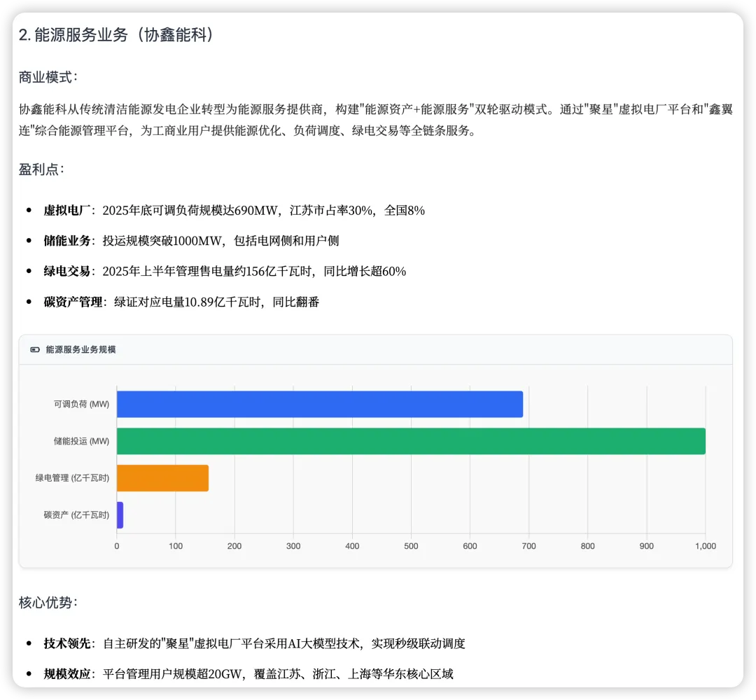The image size is (756, 700).
Task: Click the axis label 可调负荷 (MW)
Action: pyautogui.click(x=81, y=404)
